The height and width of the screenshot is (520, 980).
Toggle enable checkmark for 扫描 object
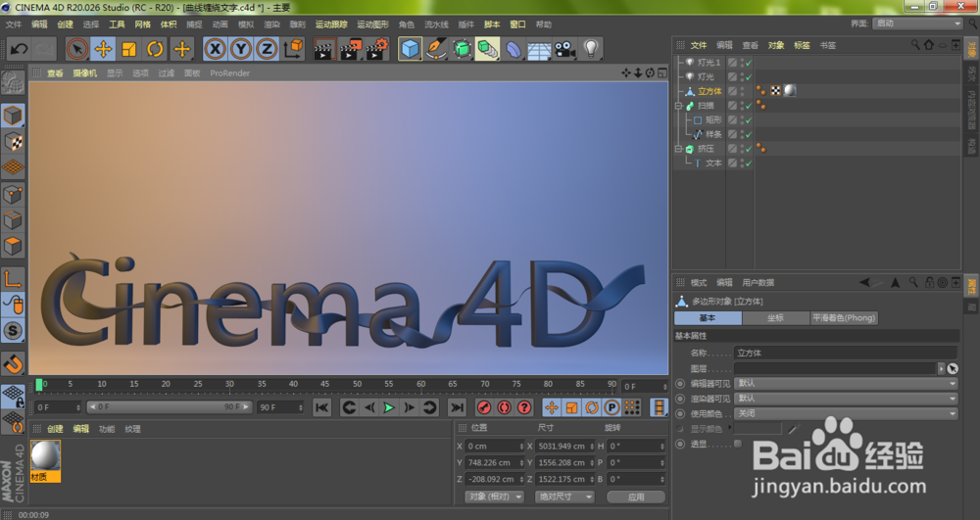click(x=749, y=106)
